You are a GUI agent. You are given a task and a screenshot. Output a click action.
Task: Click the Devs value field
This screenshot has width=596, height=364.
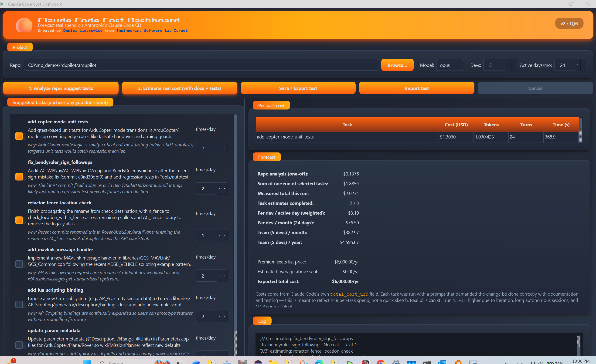coord(495,65)
